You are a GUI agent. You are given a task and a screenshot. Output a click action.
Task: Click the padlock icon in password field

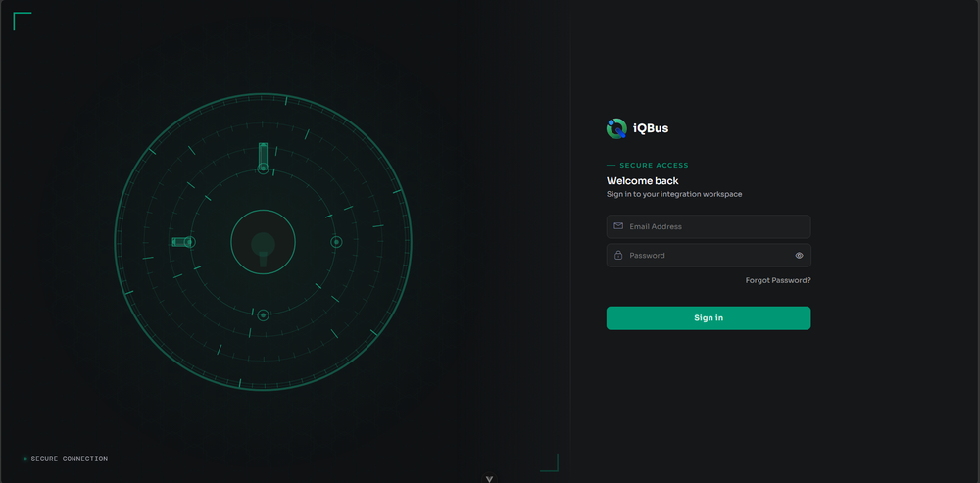618,255
